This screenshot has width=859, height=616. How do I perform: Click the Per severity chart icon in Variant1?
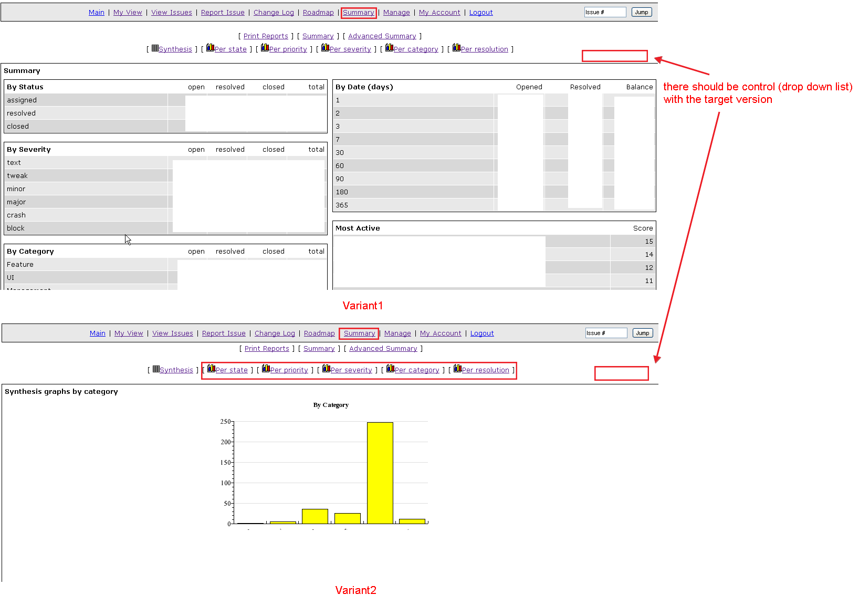(x=325, y=48)
